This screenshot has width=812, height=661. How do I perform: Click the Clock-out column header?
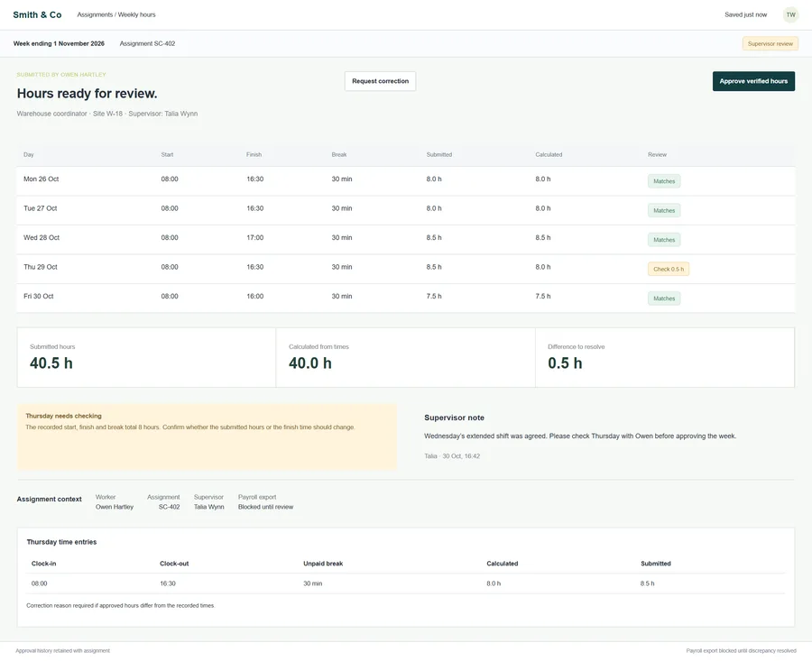(x=174, y=564)
